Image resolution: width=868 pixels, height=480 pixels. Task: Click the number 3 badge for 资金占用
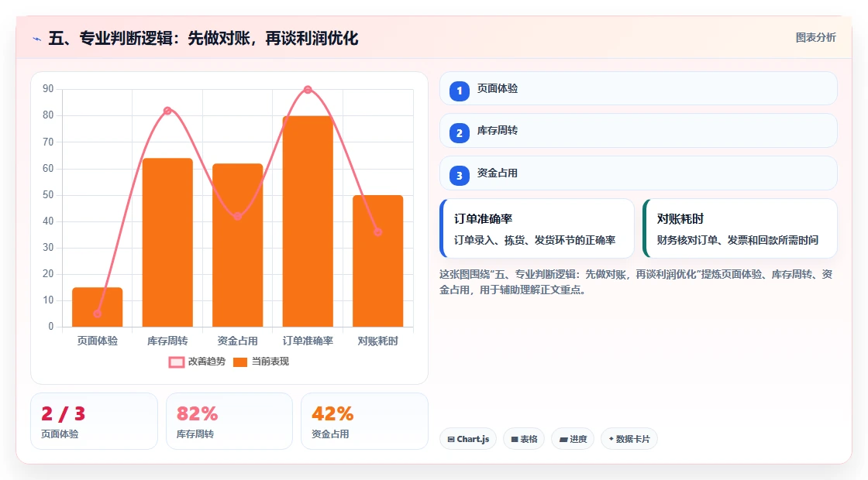[x=460, y=175]
